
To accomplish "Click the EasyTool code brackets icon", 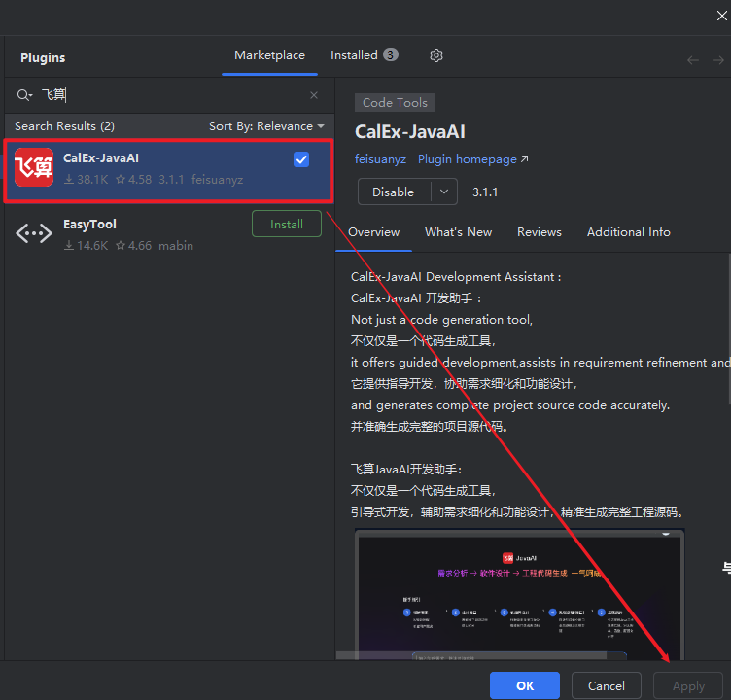I will coord(34,233).
